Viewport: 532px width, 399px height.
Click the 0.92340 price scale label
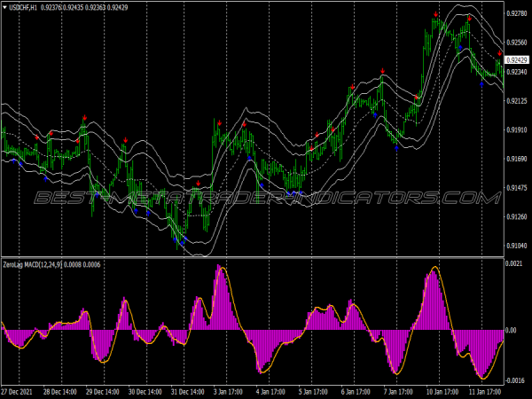[517, 72]
